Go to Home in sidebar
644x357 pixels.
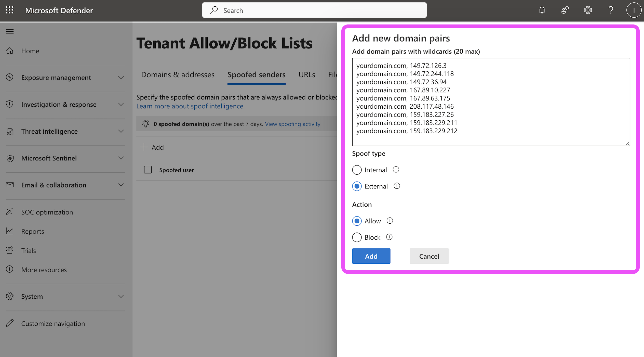pyautogui.click(x=30, y=51)
